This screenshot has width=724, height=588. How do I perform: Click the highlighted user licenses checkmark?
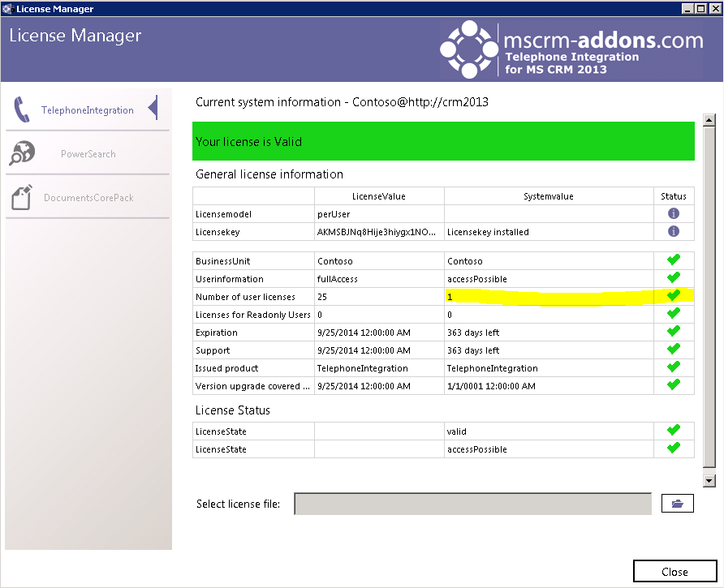click(674, 295)
